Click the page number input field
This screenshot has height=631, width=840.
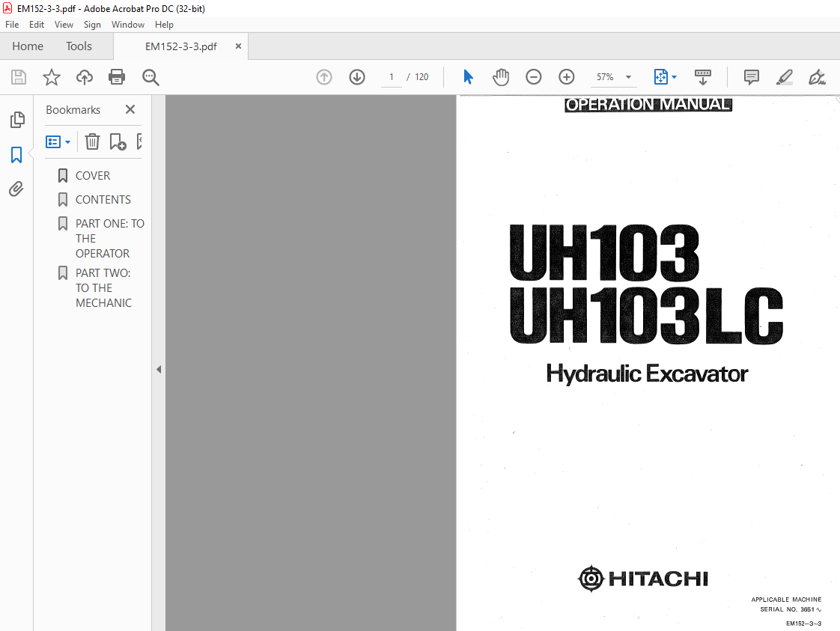click(392, 77)
